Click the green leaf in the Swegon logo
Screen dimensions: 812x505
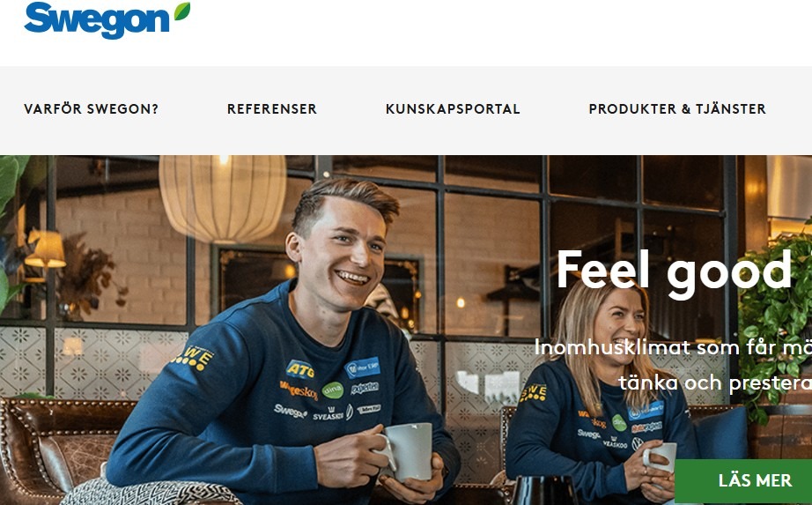[x=182, y=11]
